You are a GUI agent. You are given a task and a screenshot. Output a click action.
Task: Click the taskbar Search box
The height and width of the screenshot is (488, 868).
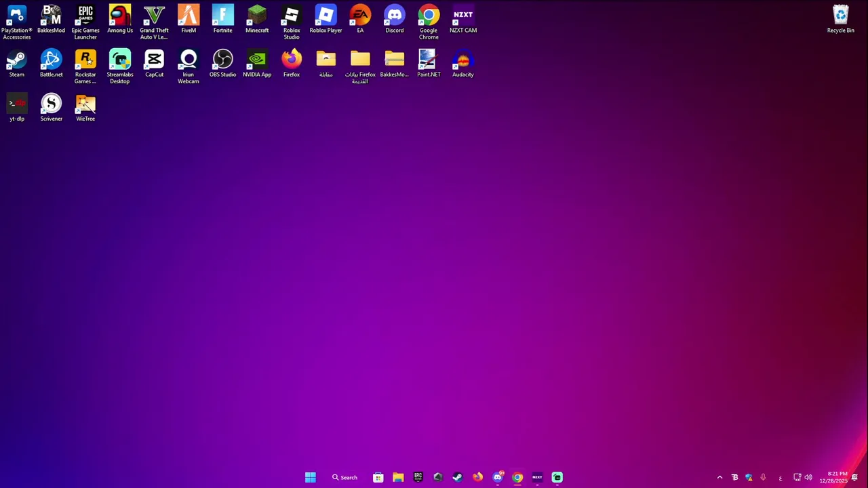344,477
